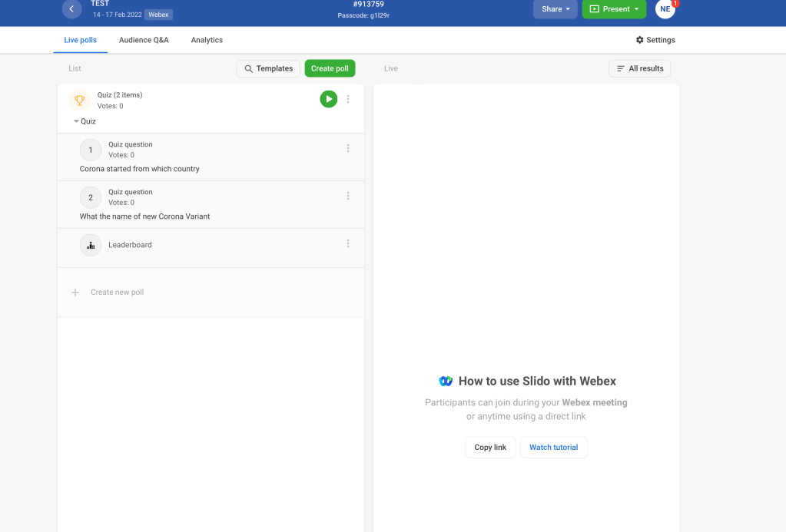
Task: Start the Quiz with green play button
Action: tap(329, 99)
